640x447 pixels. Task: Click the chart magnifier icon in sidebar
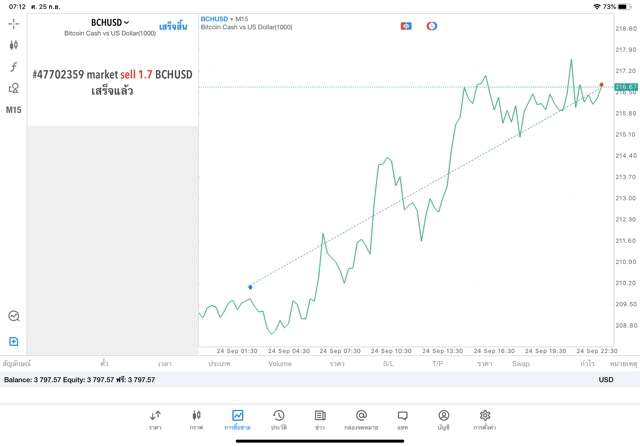click(x=13, y=316)
